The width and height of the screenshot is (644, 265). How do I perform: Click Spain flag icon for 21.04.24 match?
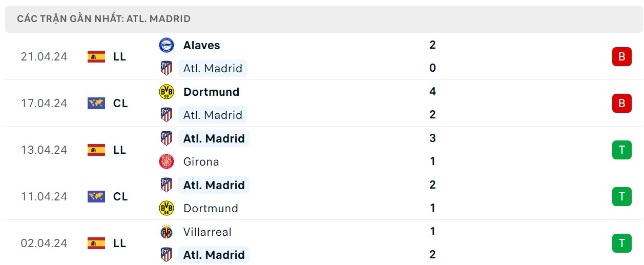point(96,56)
